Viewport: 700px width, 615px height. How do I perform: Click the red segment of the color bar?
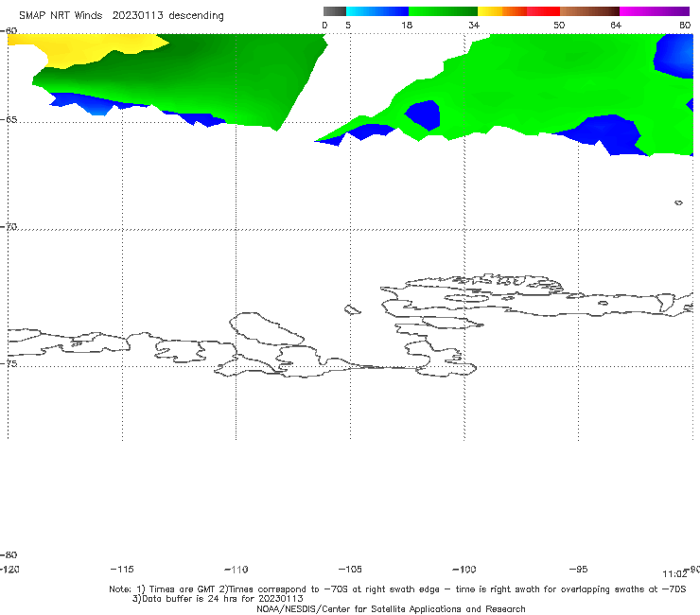(543, 11)
